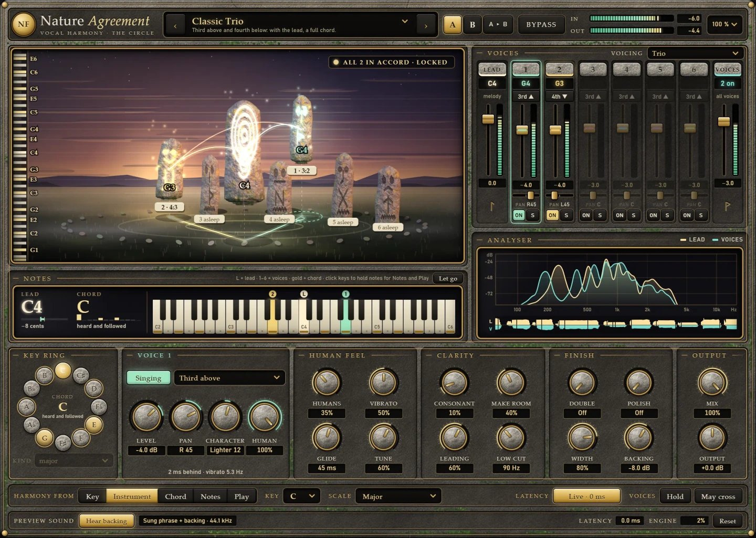Toggle the May cross voices option
756x538 pixels.
[x=718, y=496]
